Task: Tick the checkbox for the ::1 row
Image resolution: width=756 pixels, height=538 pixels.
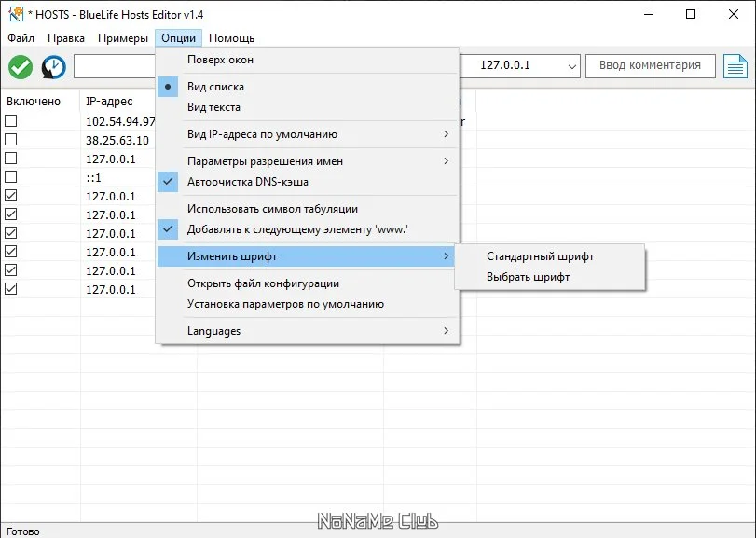Action: pyautogui.click(x=10, y=177)
